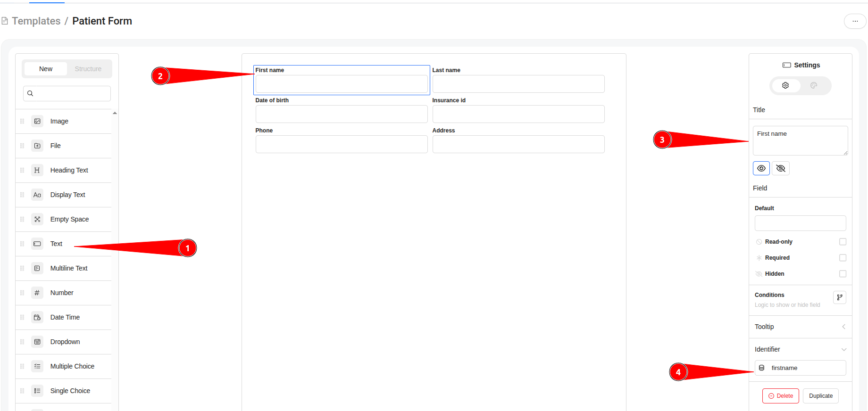
Task: Go to Templates breadcrumb
Action: [36, 21]
